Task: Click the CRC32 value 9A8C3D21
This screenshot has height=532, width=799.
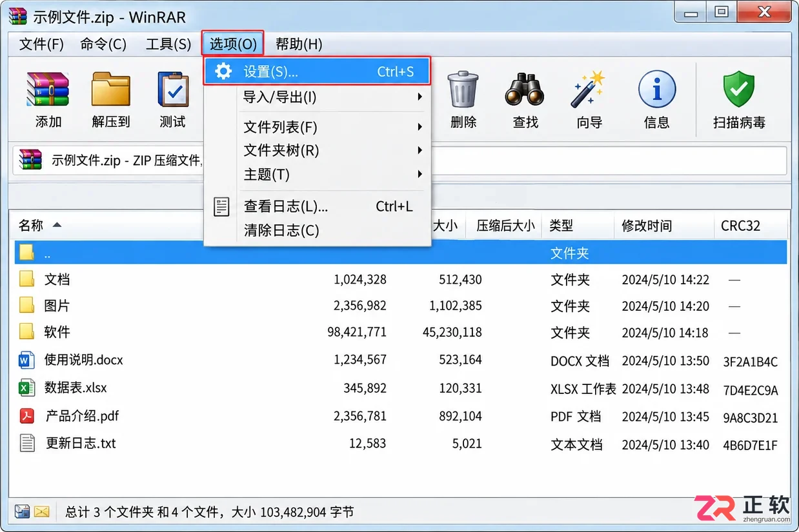Action: point(750,418)
